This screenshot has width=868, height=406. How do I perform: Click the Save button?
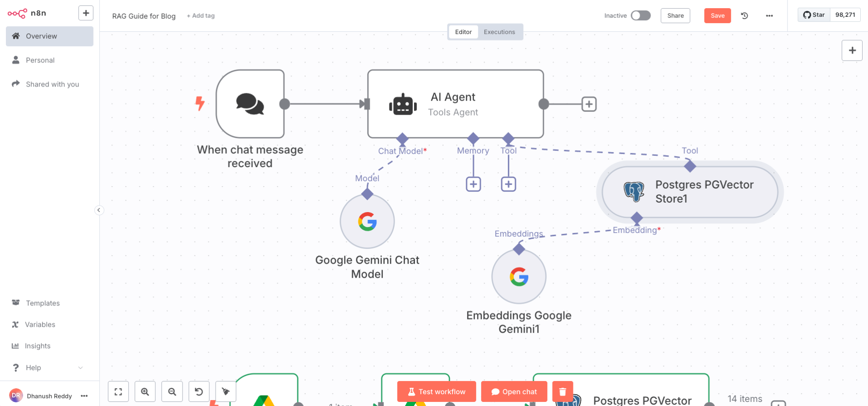coord(717,16)
